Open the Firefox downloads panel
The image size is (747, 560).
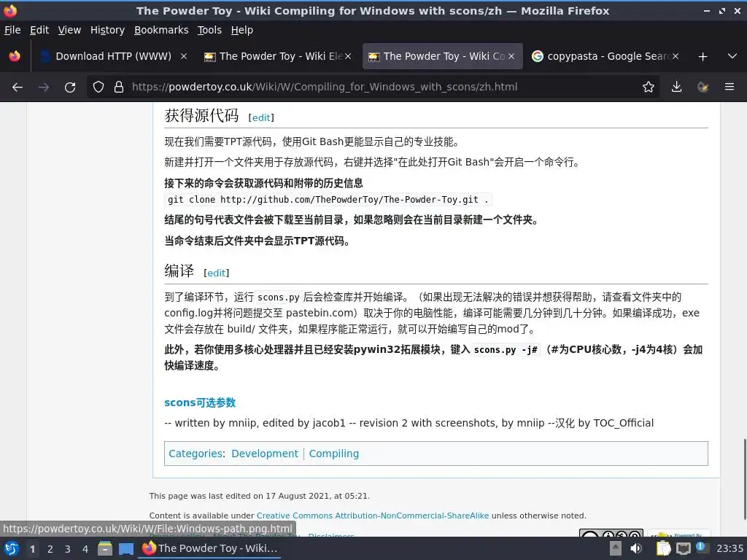tap(676, 87)
